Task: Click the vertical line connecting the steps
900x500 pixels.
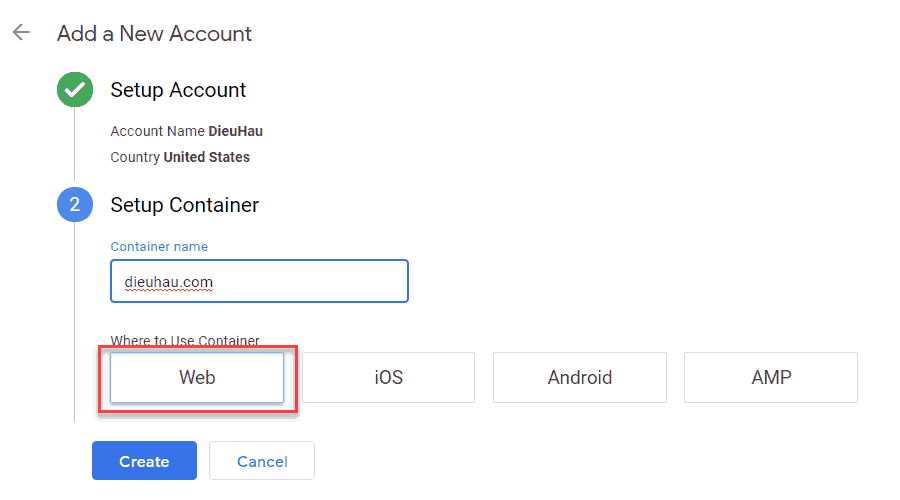Action: (74, 148)
